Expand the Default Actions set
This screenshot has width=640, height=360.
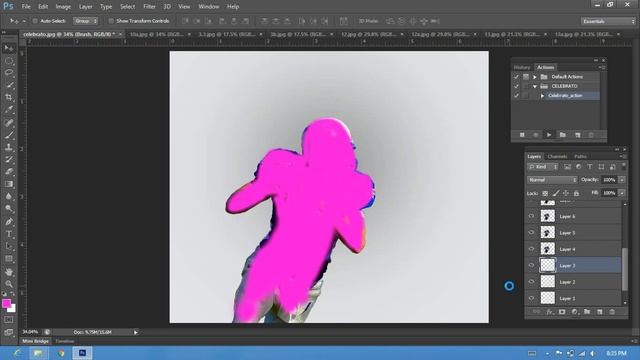[535, 77]
